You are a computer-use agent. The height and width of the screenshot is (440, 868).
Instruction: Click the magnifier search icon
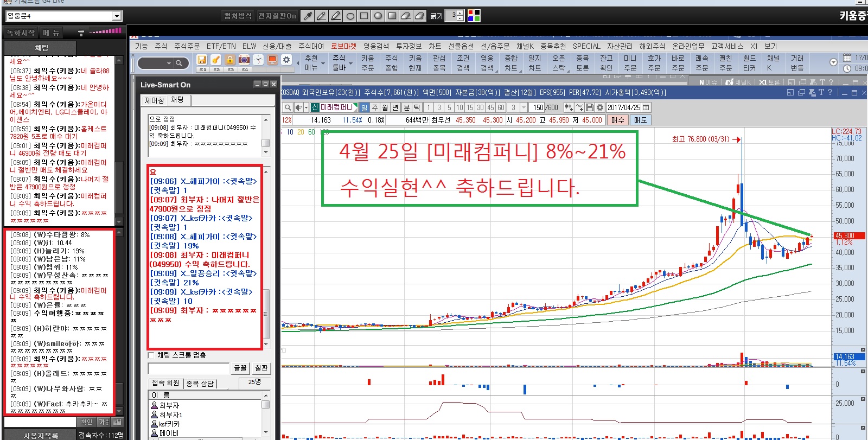click(178, 63)
